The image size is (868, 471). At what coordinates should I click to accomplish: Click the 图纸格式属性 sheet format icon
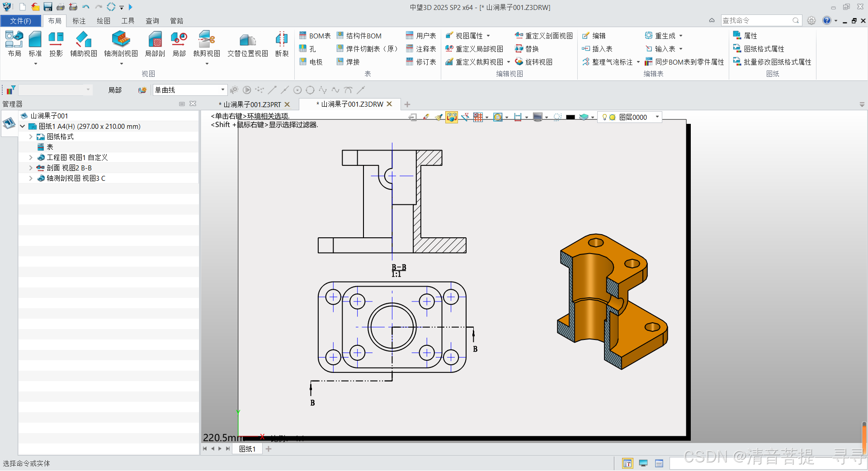point(737,48)
